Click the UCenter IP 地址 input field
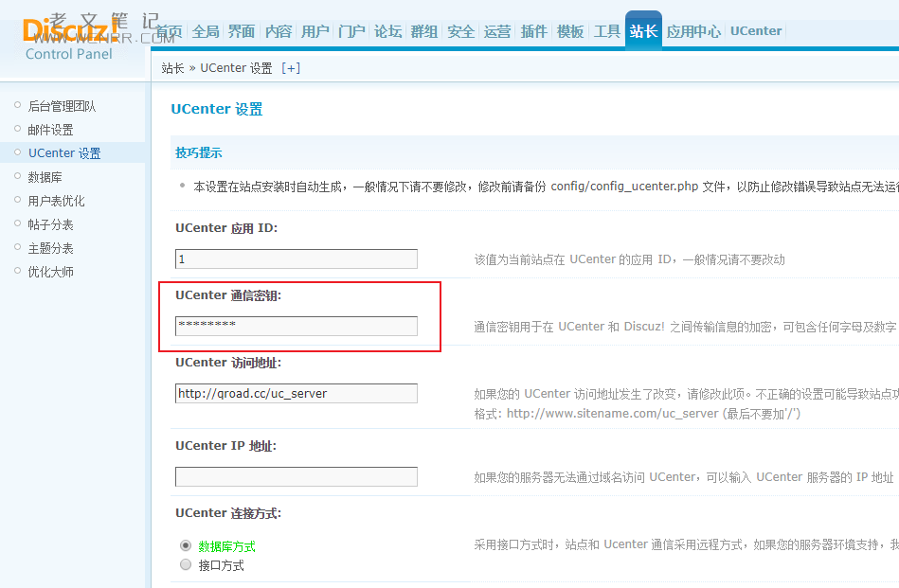The image size is (899, 588). click(x=297, y=477)
